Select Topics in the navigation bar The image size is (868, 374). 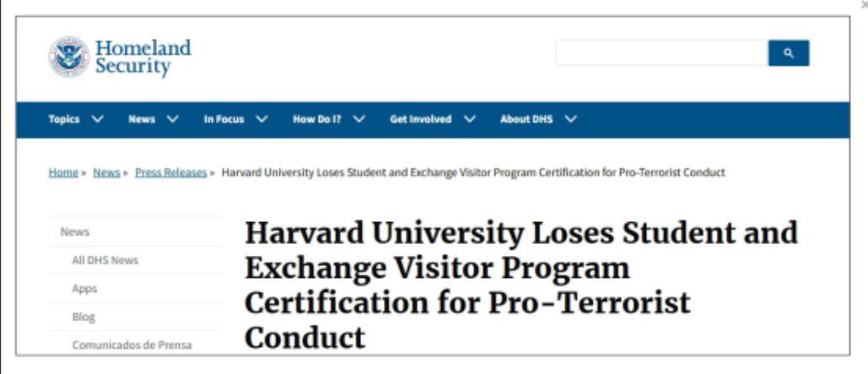pos(63,119)
